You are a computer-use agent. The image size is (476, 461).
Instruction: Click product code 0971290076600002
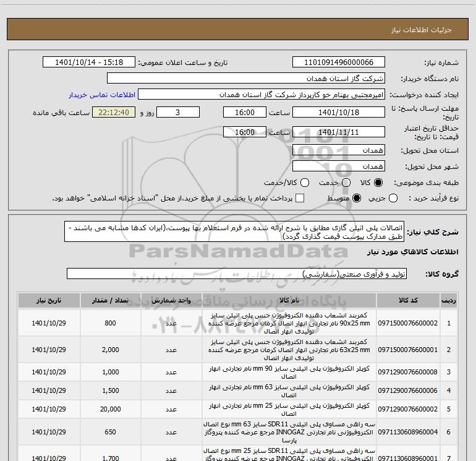(x=408, y=409)
